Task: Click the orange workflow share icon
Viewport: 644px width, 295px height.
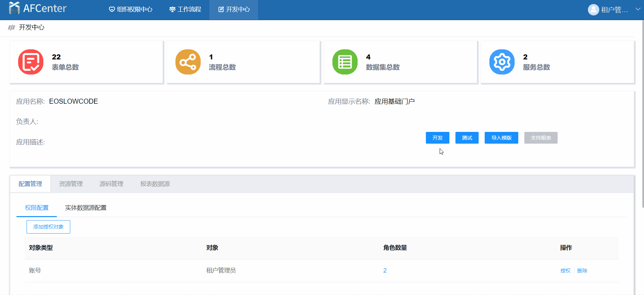Action: pyautogui.click(x=188, y=62)
